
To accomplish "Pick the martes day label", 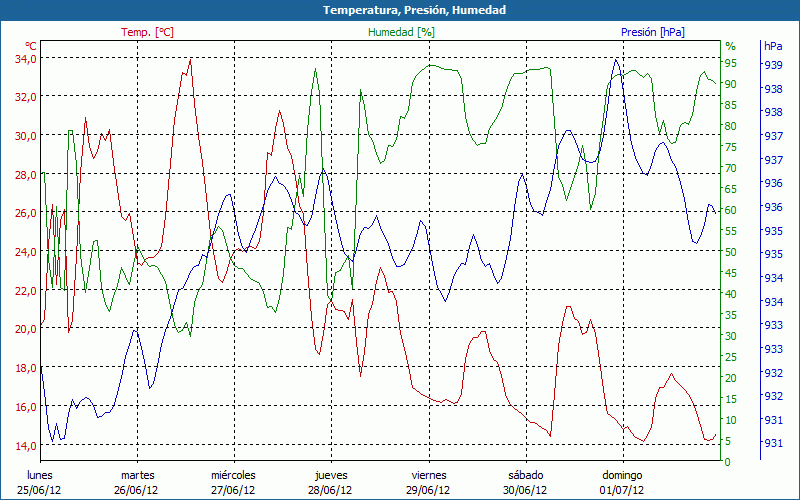I will [x=137, y=475].
